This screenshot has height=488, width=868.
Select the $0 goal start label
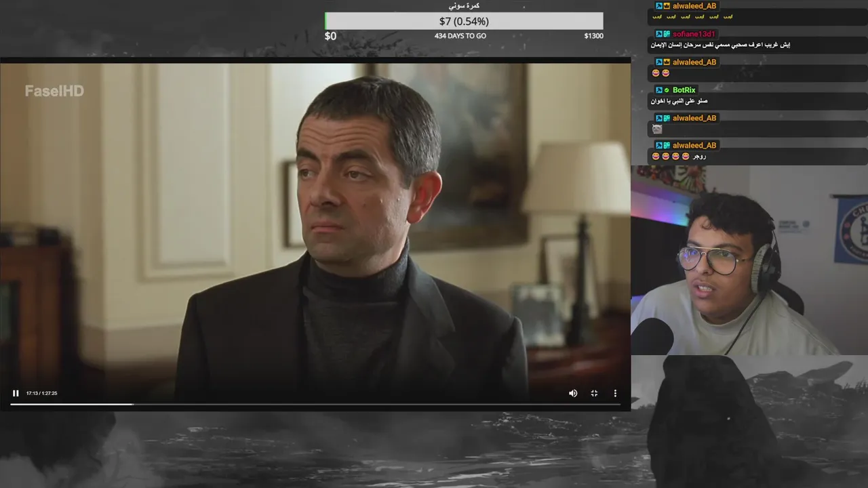click(330, 36)
